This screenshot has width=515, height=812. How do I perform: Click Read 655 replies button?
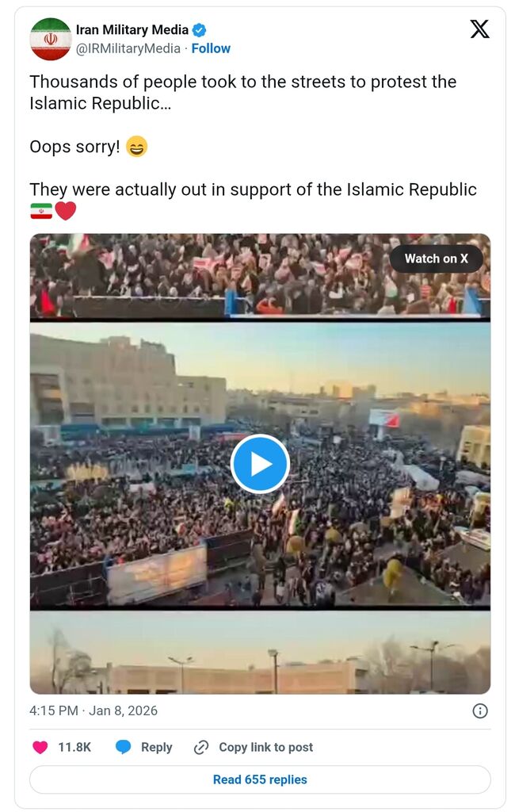260,779
